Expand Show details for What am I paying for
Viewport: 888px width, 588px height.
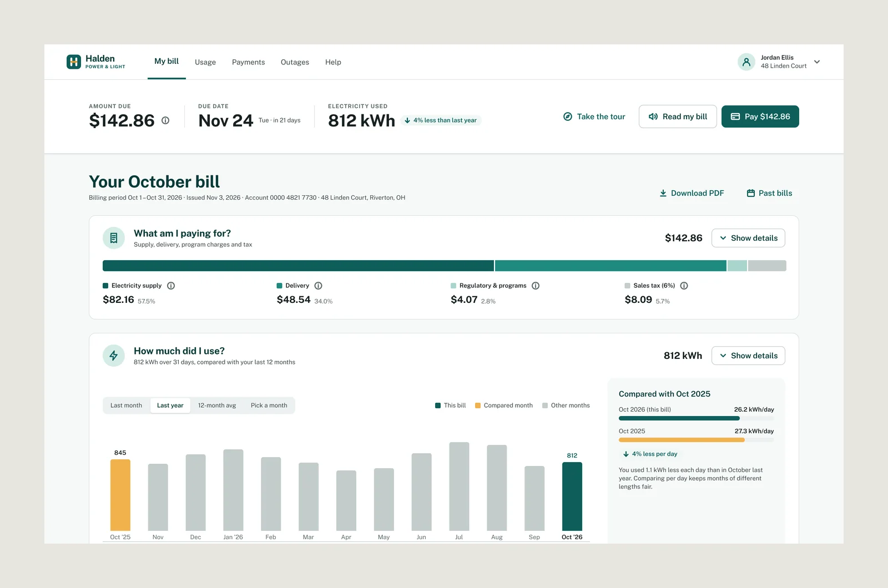click(748, 238)
